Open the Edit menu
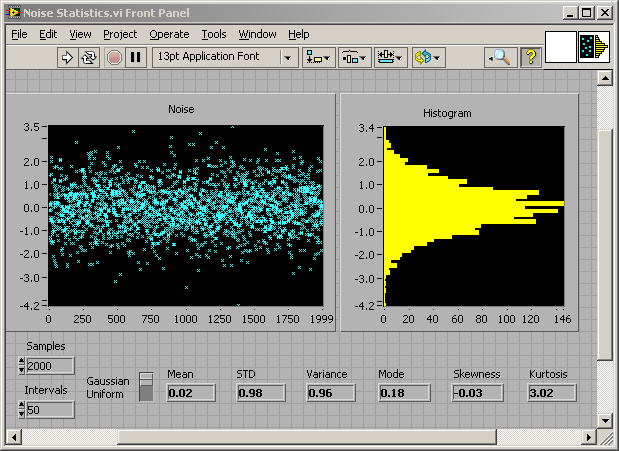Viewport: 619px width, 451px height. pyautogui.click(x=48, y=35)
